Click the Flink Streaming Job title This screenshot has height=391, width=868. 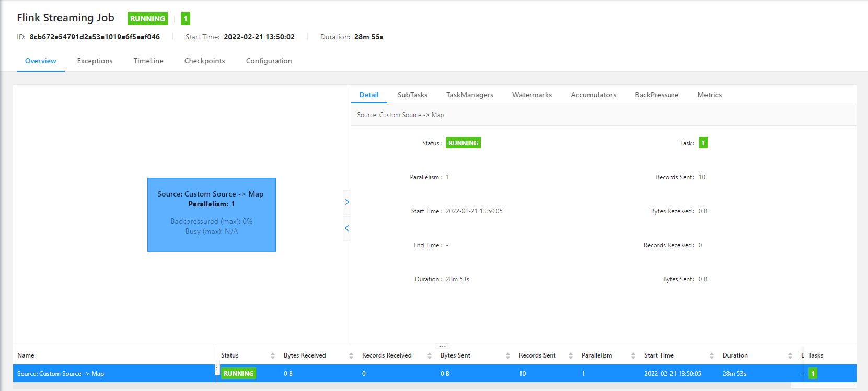pos(66,18)
